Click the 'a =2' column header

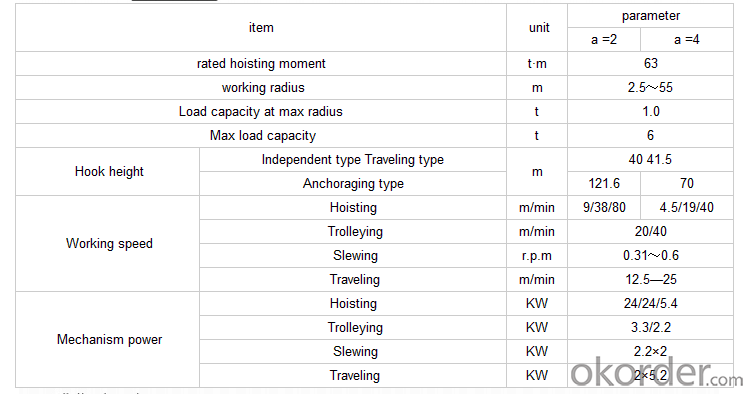click(x=604, y=39)
